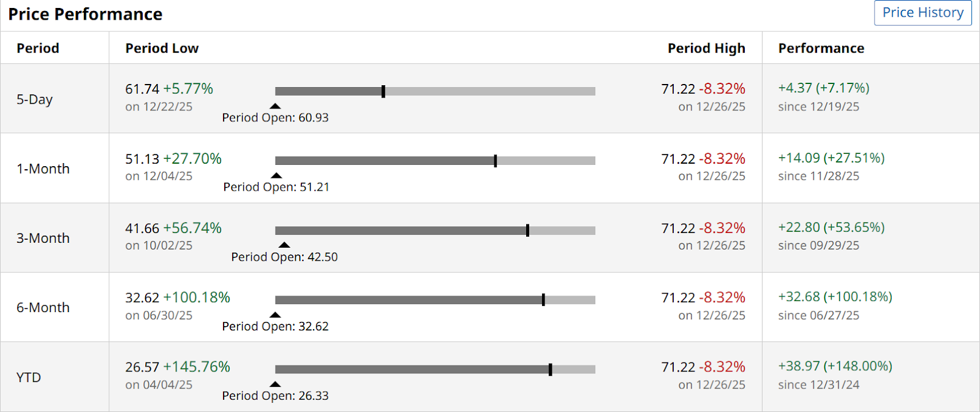Click the 6-Month range bar current price tick
This screenshot has height=412, width=980.
(x=543, y=300)
